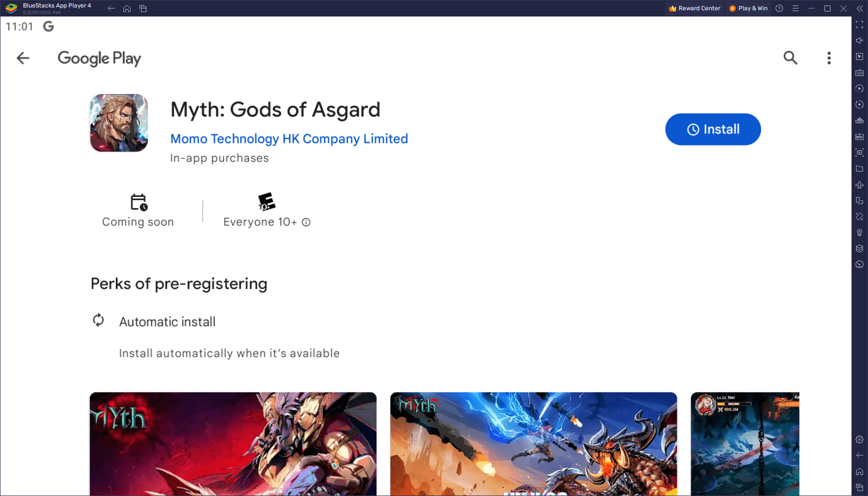Viewport: 868px width, 496px height.
Task: Open Momo Technology HK Company Limited developer page
Action: click(x=289, y=138)
